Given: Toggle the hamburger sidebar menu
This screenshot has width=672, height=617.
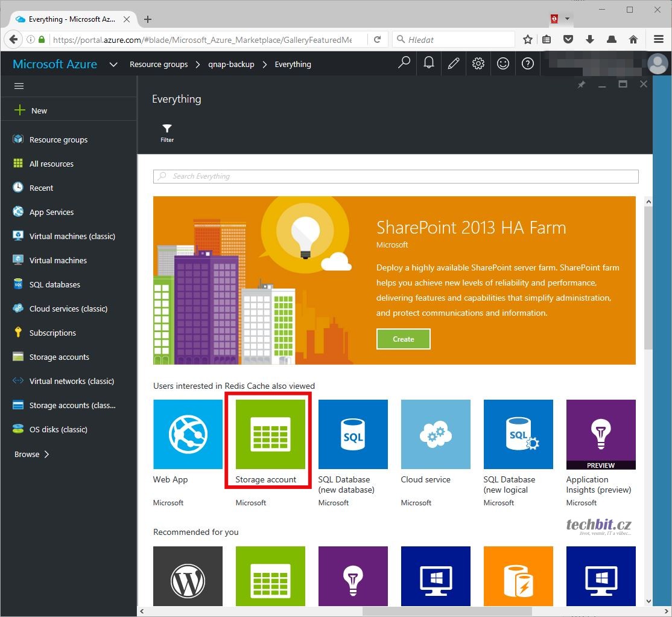Looking at the screenshot, I should tap(19, 86).
